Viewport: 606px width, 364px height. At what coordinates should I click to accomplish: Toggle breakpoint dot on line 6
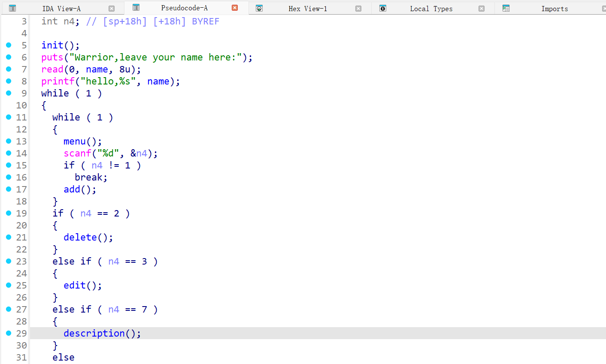tap(9, 57)
